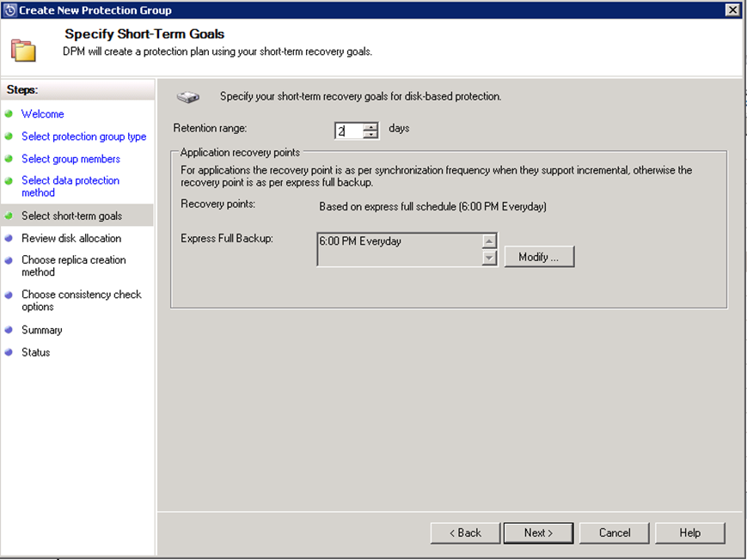Click the green bullet beside Welcome
The width and height of the screenshot is (747, 560).
(9, 114)
